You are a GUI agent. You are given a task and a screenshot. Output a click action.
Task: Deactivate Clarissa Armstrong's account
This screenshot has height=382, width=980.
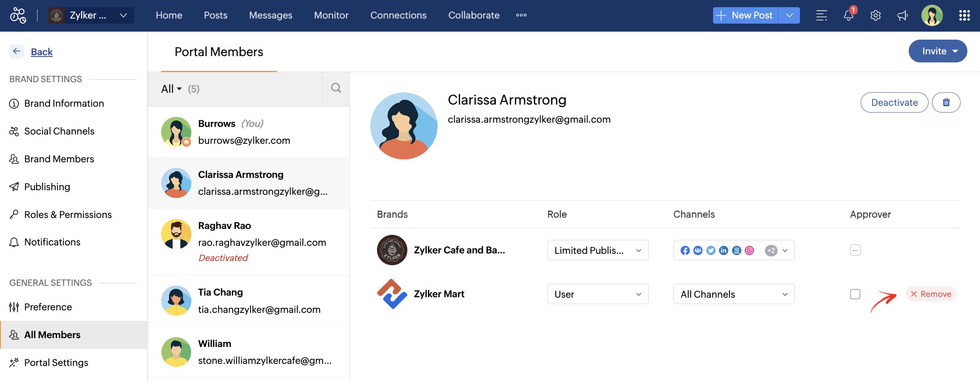click(x=894, y=102)
